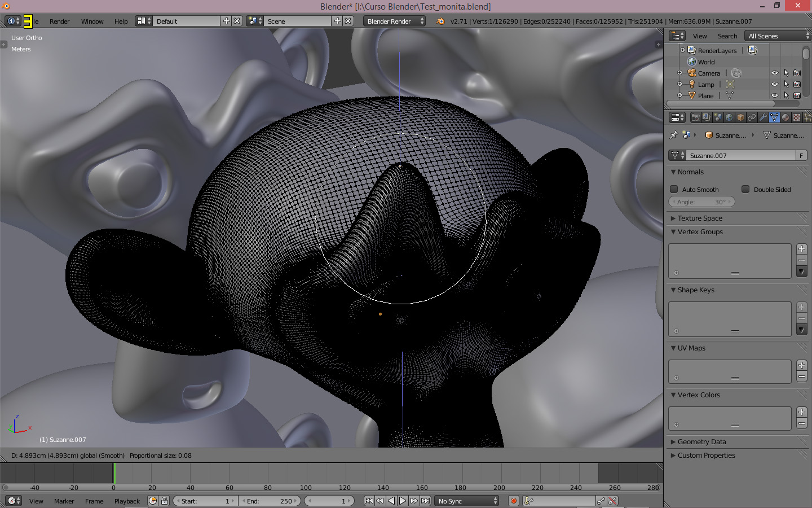Open the Object Data tab (triangle mesh icon)
The width and height of the screenshot is (812, 508).
(774, 117)
